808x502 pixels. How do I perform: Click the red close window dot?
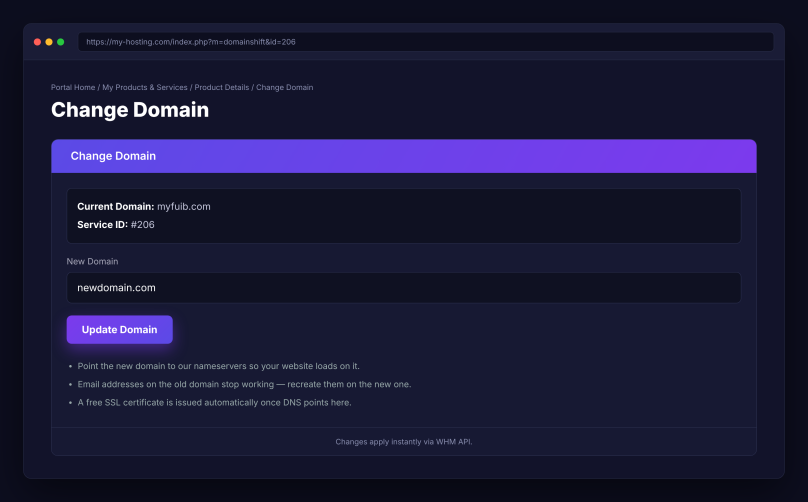tap(37, 42)
